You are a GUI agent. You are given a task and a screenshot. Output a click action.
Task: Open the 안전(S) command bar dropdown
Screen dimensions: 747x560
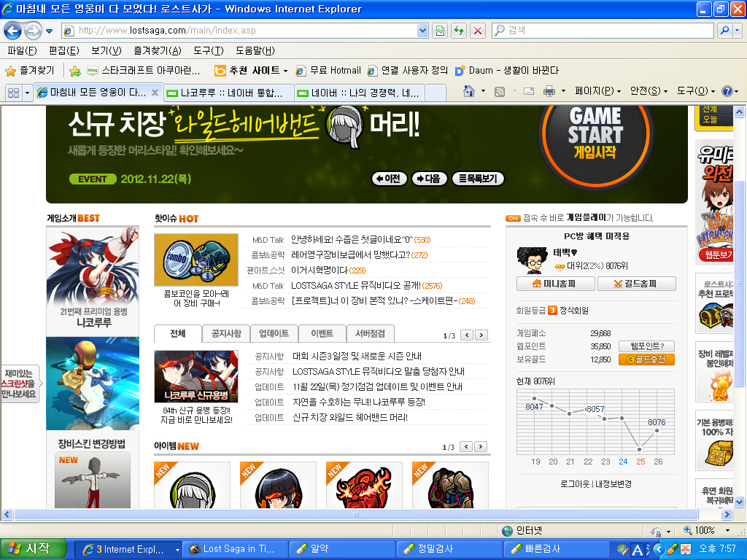pos(649,91)
